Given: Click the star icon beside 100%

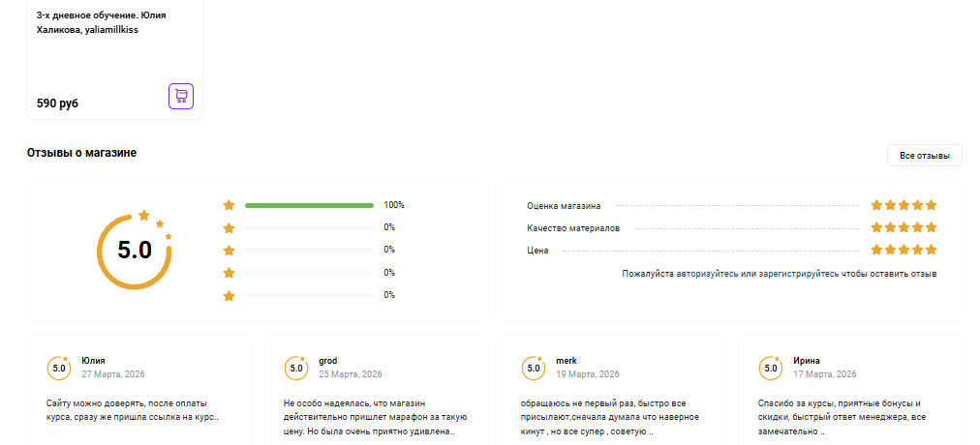Looking at the screenshot, I should [230, 205].
